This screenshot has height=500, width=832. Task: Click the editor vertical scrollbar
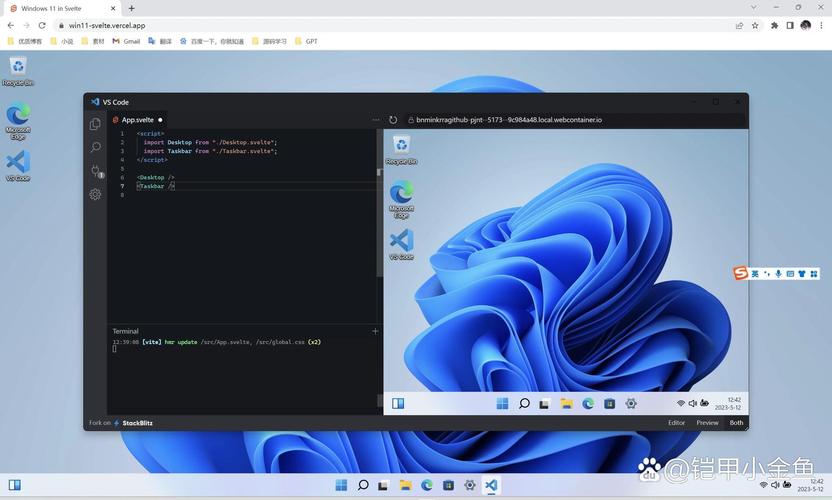[379, 202]
